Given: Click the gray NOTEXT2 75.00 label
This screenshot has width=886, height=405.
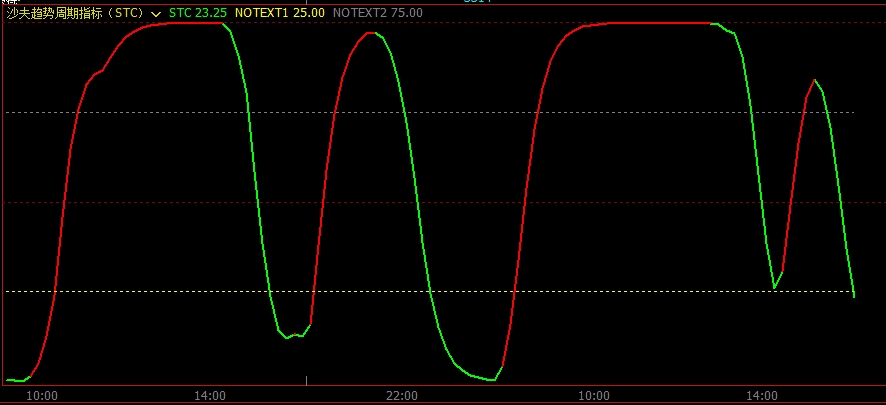Looking at the screenshot, I should click(376, 13).
